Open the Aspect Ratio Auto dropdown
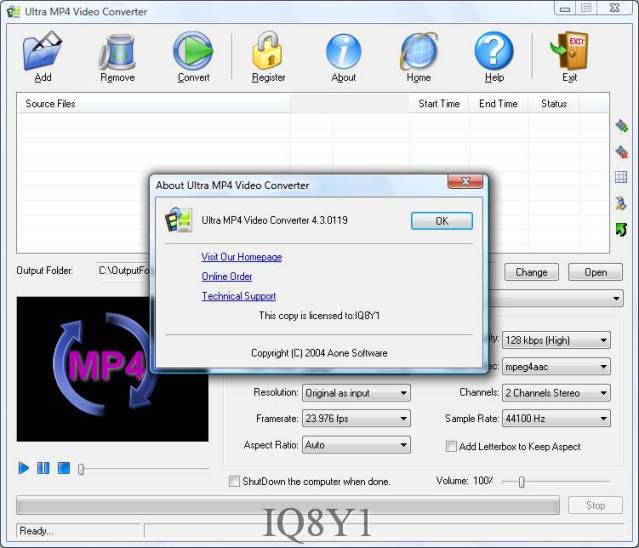This screenshot has width=639, height=548. [356, 445]
